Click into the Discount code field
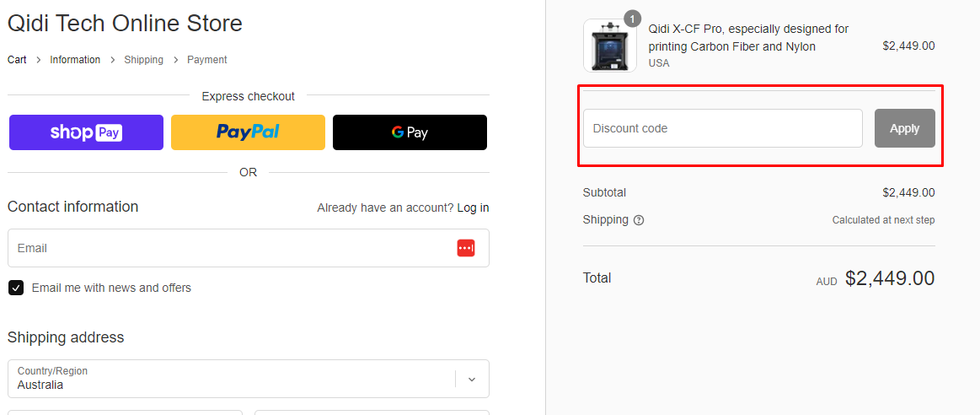The image size is (980, 415). click(722, 128)
